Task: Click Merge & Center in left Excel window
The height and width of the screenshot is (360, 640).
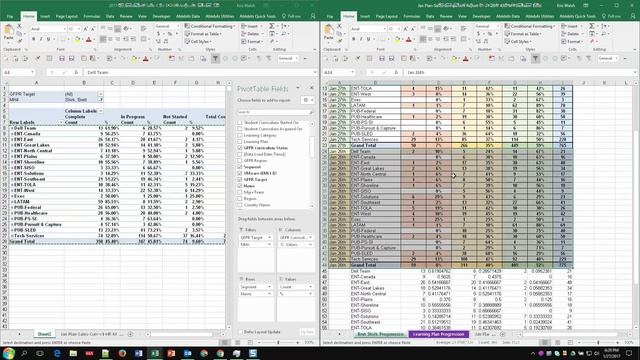Action: [x=145, y=39]
